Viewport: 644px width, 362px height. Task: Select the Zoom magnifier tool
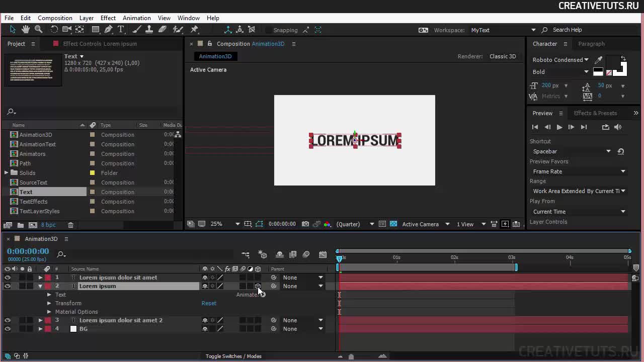[38, 30]
